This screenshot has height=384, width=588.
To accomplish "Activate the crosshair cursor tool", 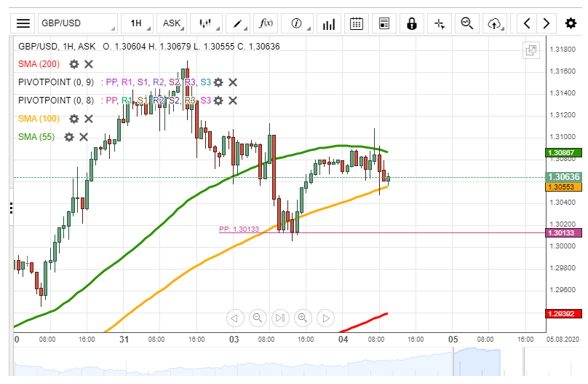I will coord(440,23).
